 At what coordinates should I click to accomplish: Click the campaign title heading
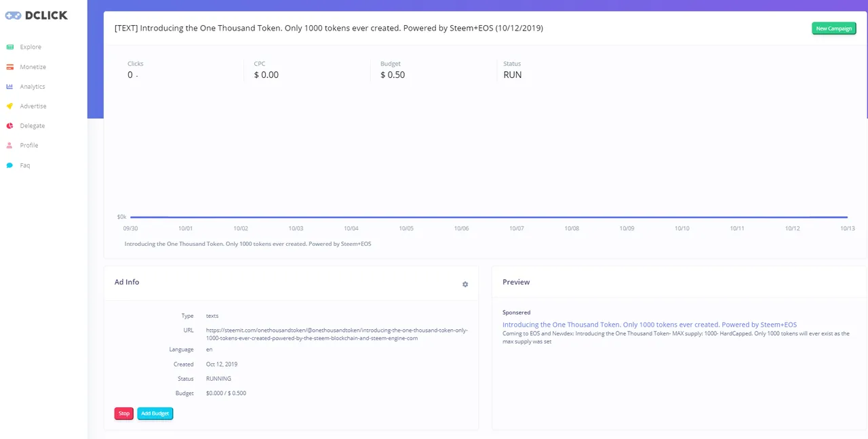329,28
